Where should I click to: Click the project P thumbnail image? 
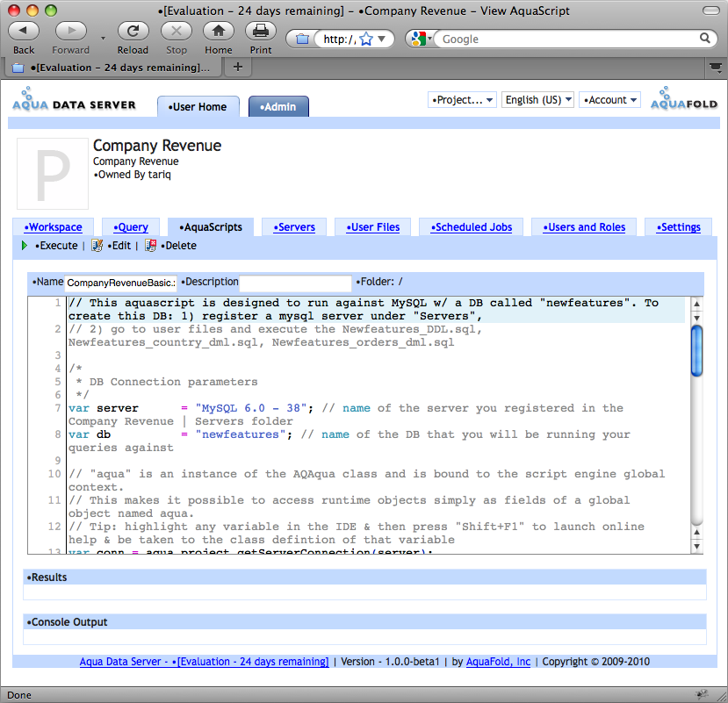pos(53,174)
